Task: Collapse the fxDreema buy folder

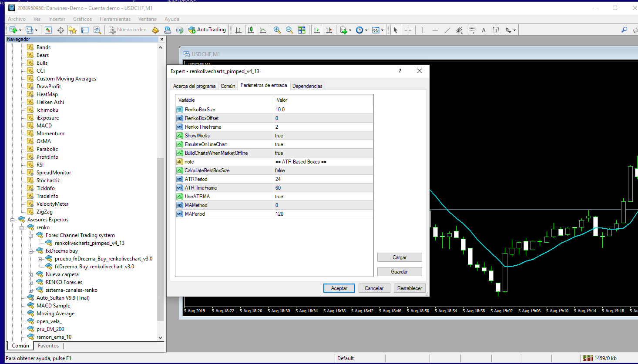Action: (31, 251)
